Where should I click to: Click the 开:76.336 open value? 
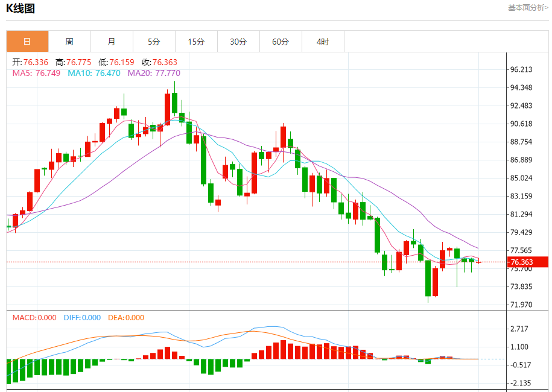pyautogui.click(x=30, y=62)
